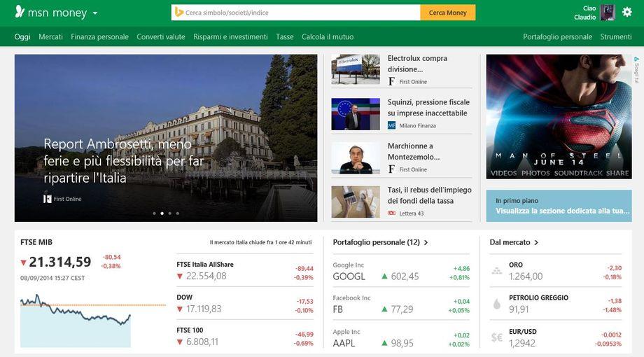Open the Tasse section

pos(285,36)
